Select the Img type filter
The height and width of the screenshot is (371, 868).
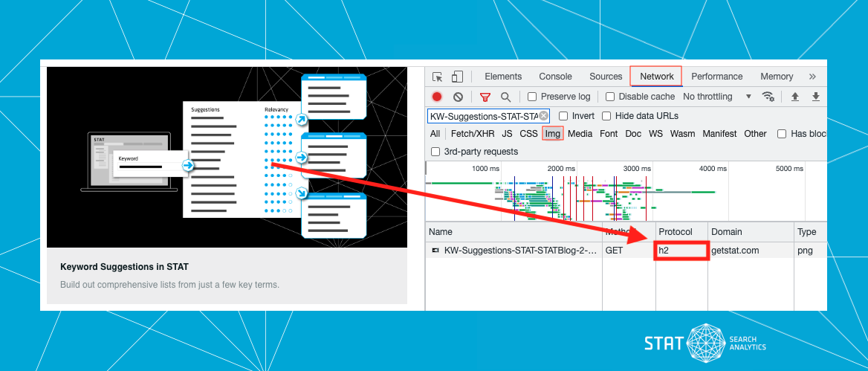552,133
